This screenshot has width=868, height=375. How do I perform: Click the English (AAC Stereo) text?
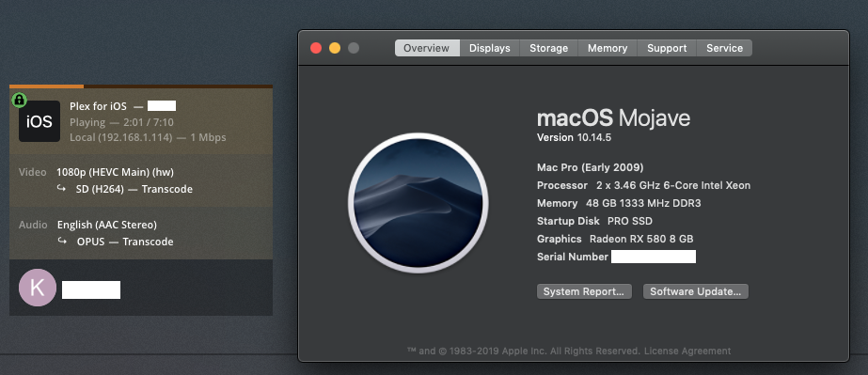coord(107,225)
